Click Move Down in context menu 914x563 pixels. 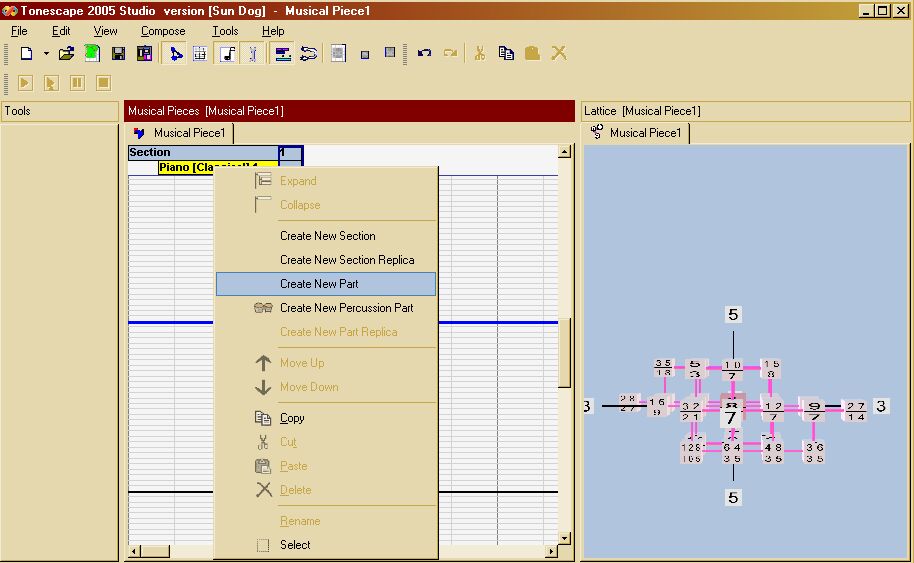coord(326,386)
